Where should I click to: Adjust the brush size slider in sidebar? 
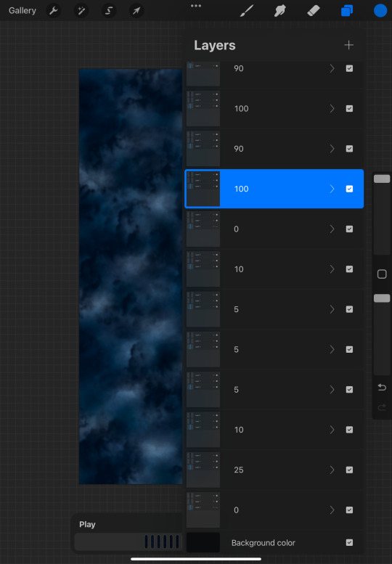(382, 179)
